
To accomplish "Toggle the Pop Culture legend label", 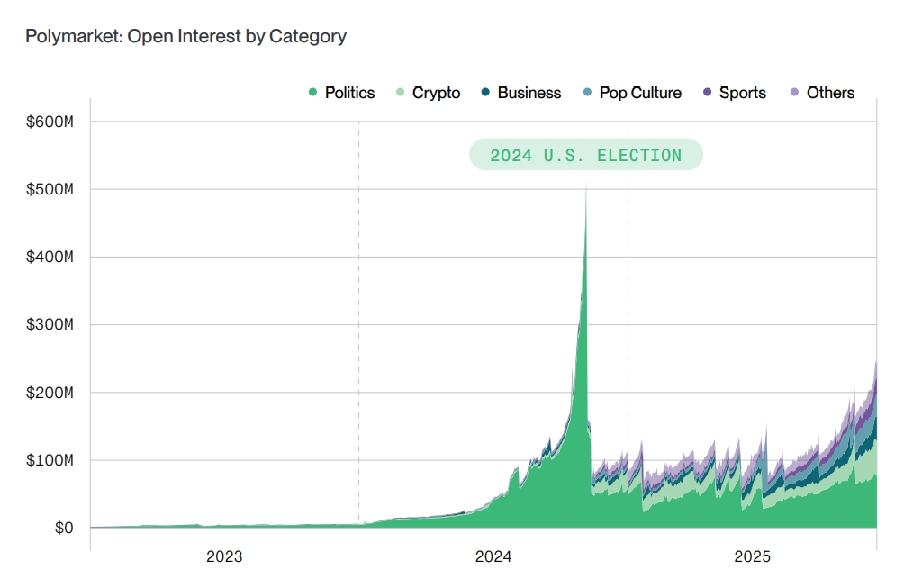I will pos(640,93).
